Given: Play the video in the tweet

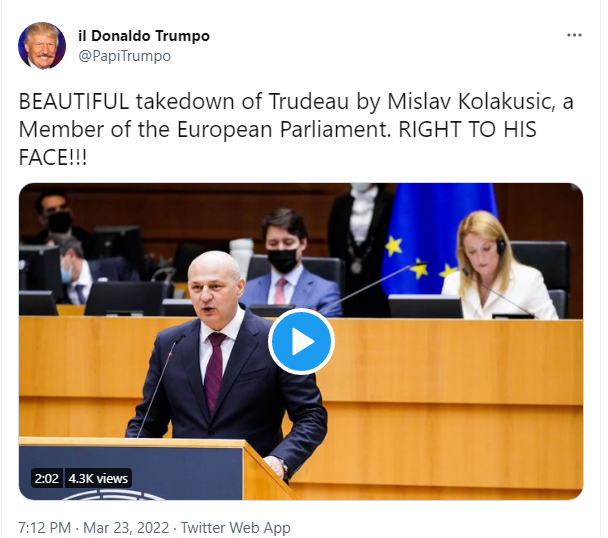Looking at the screenshot, I should [300, 341].
